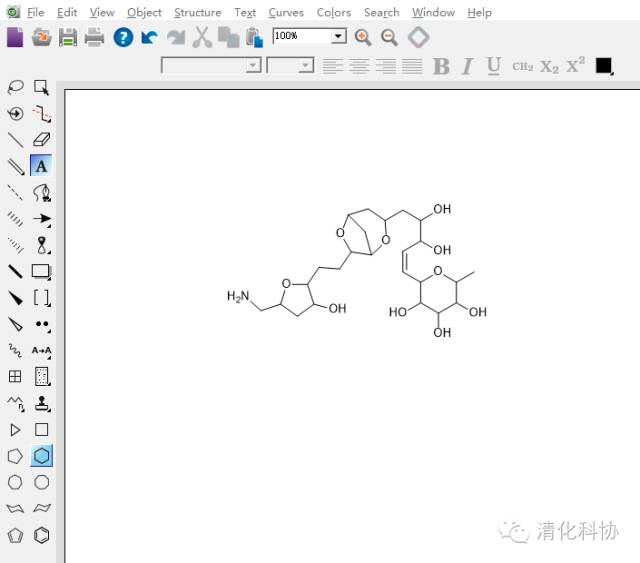
Task: Select the Eraser tool
Action: [41, 140]
